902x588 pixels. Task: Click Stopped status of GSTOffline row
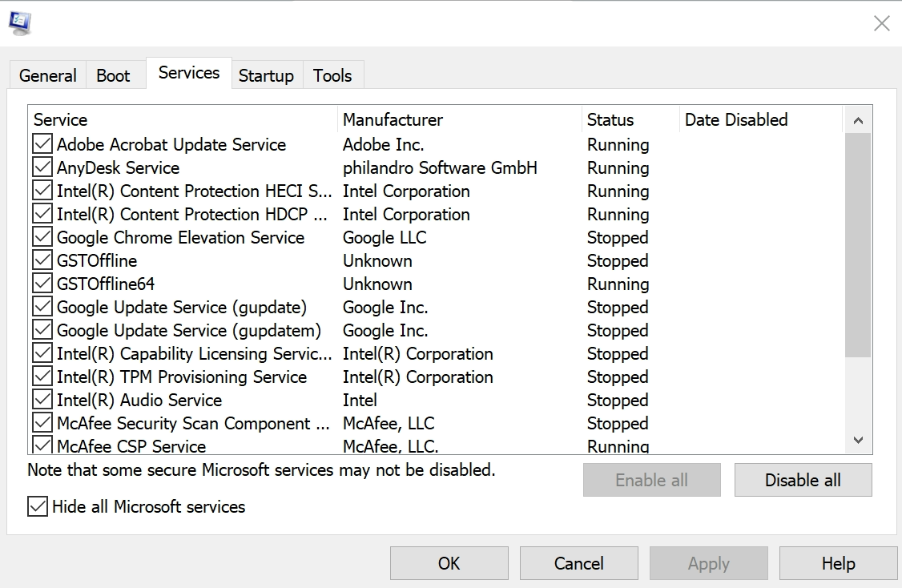[618, 260]
